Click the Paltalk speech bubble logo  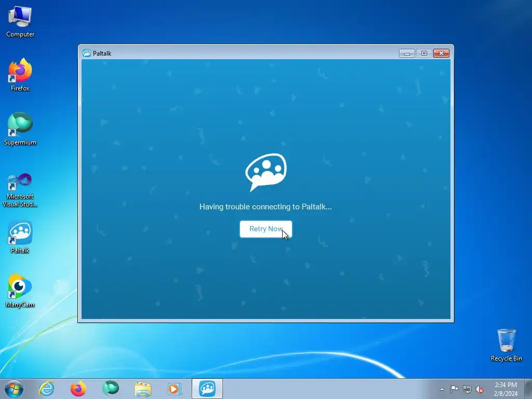[265, 172]
